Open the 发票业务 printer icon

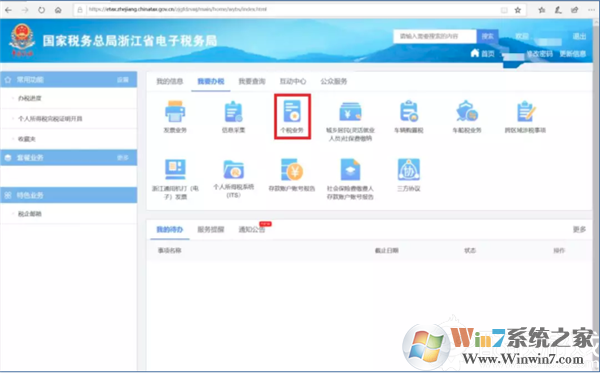click(175, 111)
